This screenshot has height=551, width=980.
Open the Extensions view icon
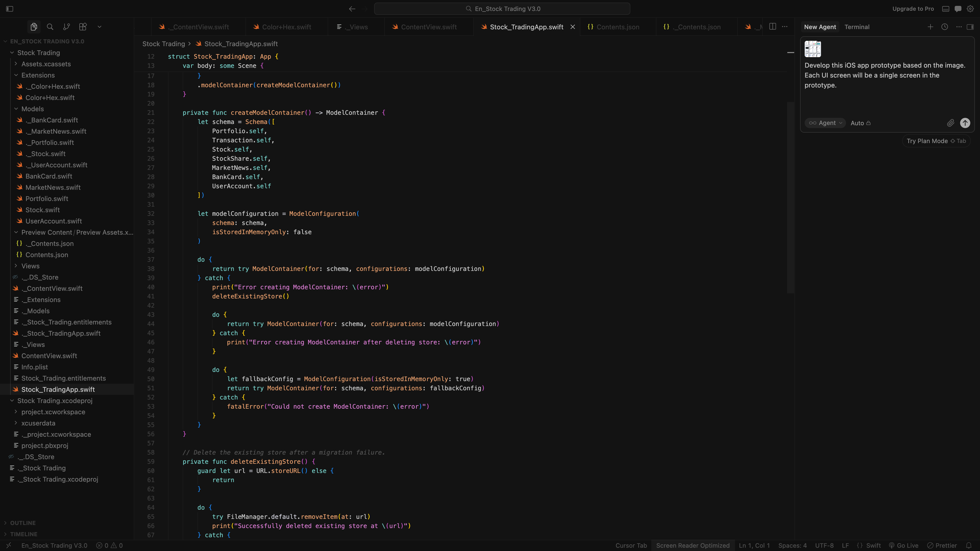point(83,27)
